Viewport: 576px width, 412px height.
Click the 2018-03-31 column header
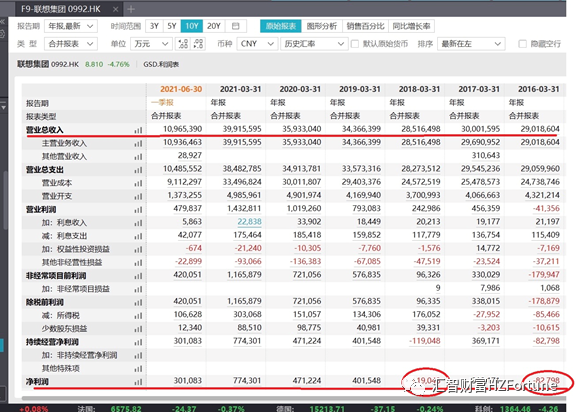(x=419, y=89)
